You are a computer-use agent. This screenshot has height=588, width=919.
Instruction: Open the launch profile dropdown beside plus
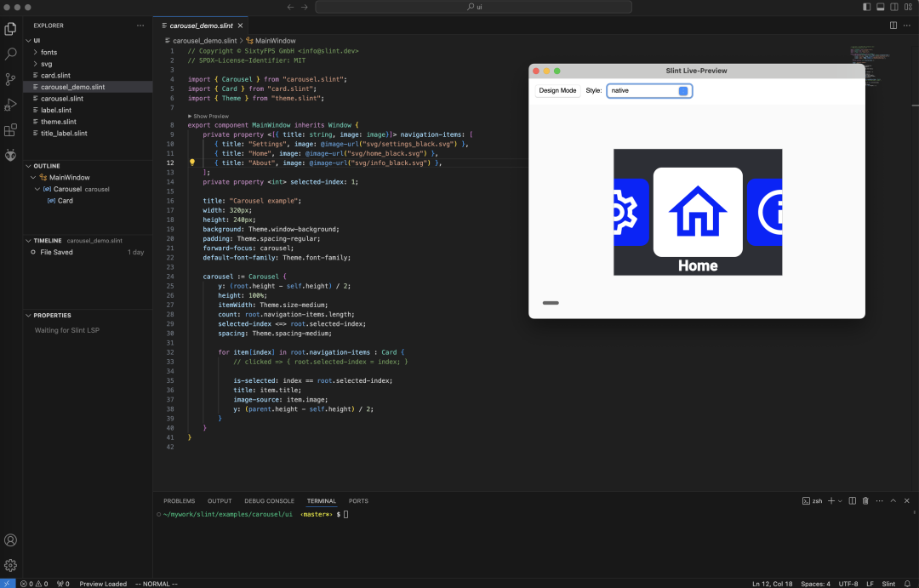(840, 500)
